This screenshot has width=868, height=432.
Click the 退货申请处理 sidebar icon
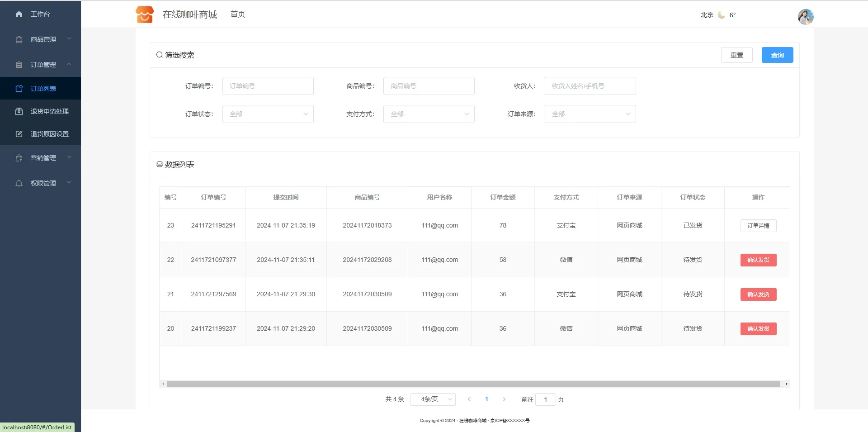pos(19,111)
